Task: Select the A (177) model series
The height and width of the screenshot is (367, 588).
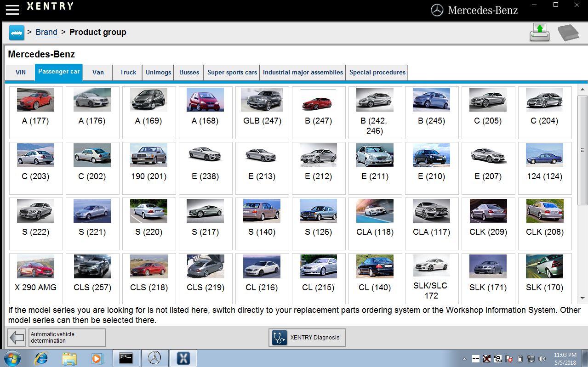Action: 36,113
